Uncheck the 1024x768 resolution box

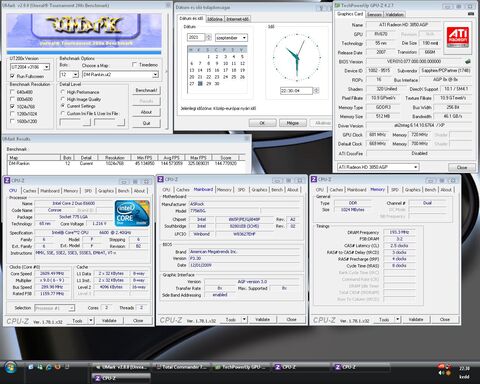tap(13, 106)
